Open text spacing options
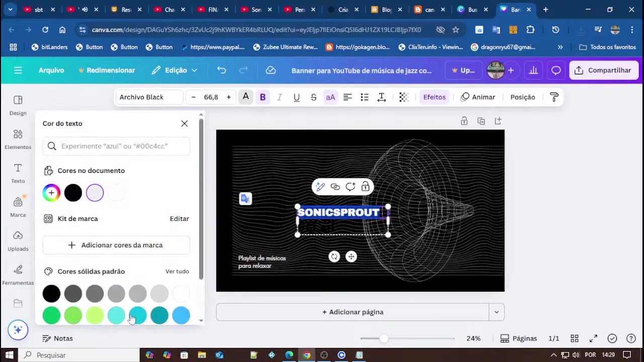Screen dimensions: 644x362 (x=381, y=97)
